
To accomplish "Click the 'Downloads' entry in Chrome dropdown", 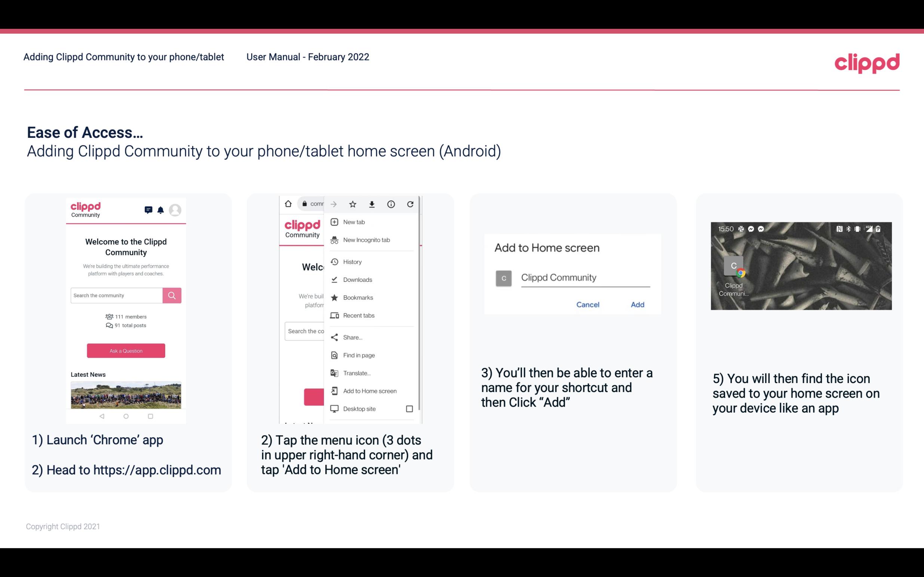I will click(358, 279).
